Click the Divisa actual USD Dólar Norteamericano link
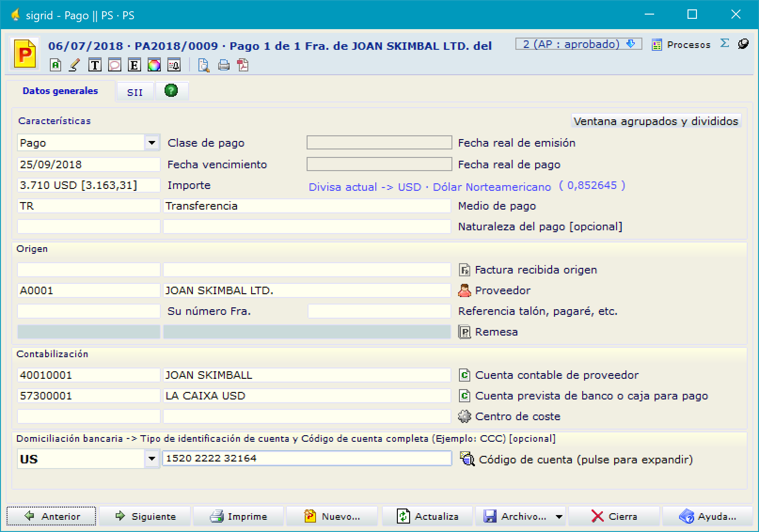This screenshot has height=532, width=759. tap(429, 187)
